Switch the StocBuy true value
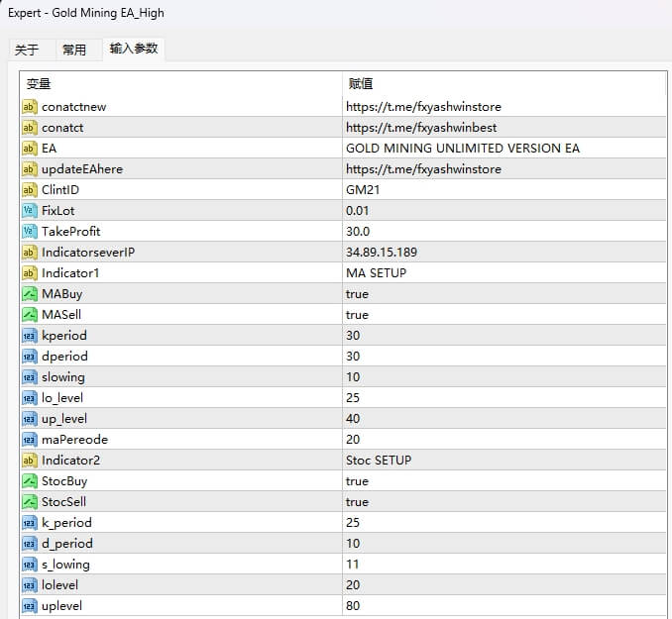Image resolution: width=672 pixels, height=619 pixels. [357, 481]
